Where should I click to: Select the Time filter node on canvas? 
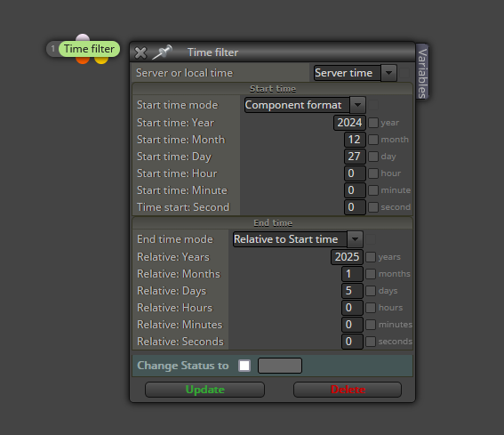(x=89, y=49)
